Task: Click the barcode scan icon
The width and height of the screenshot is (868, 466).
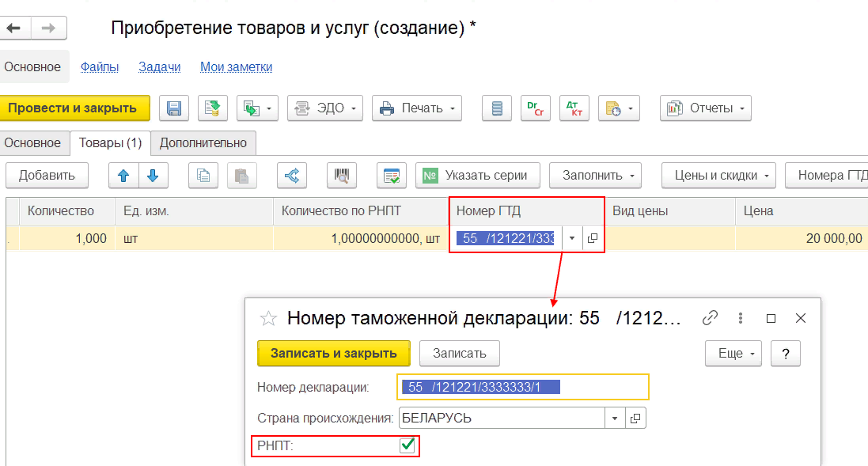Action: pyautogui.click(x=342, y=176)
